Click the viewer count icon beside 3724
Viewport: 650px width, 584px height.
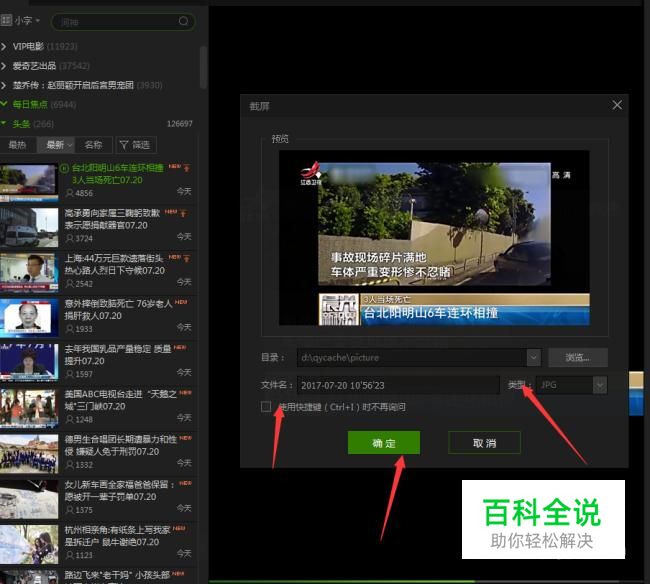pos(70,239)
